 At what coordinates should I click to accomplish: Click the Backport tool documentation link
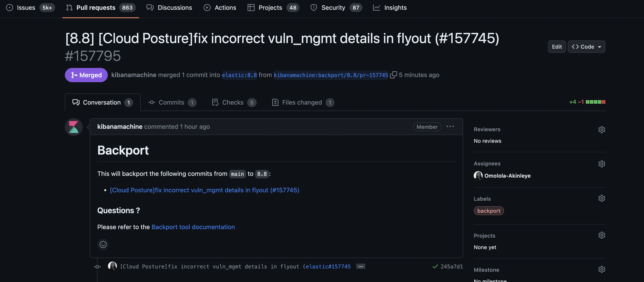[193, 227]
